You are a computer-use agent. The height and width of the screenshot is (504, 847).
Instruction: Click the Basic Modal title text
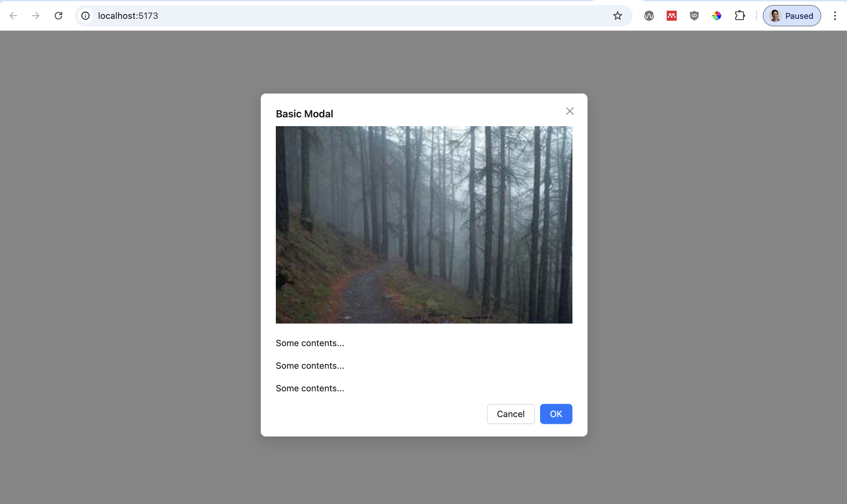coord(304,114)
